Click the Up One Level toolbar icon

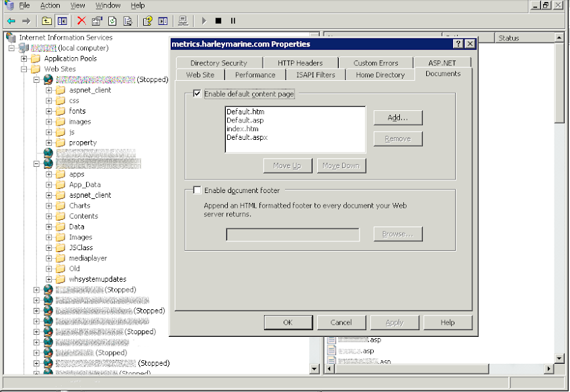click(46, 21)
